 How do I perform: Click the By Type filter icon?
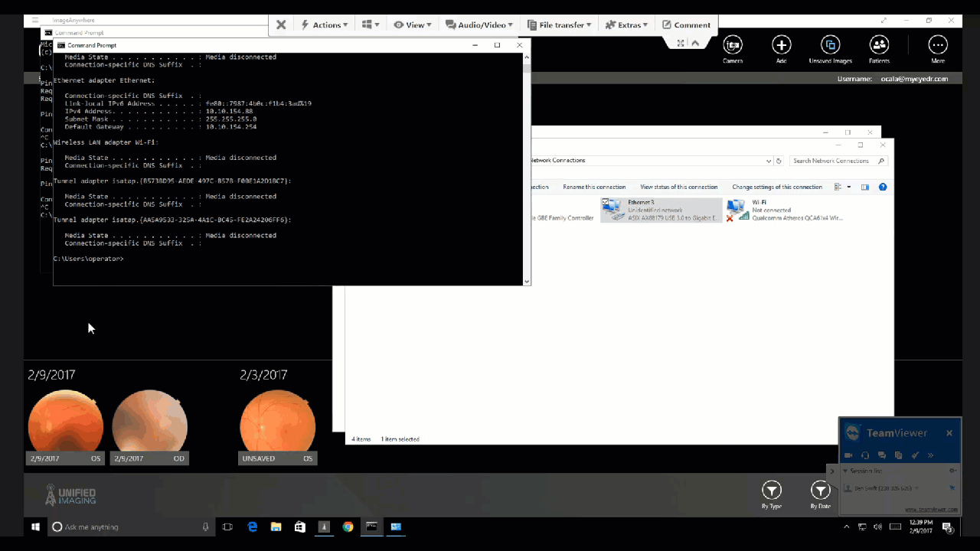point(771,490)
